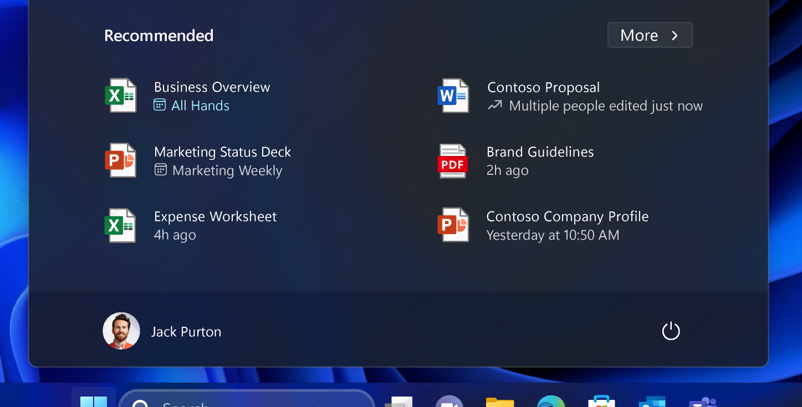Image resolution: width=802 pixels, height=407 pixels.
Task: Select the Expense Worksheet title text
Action: click(215, 216)
